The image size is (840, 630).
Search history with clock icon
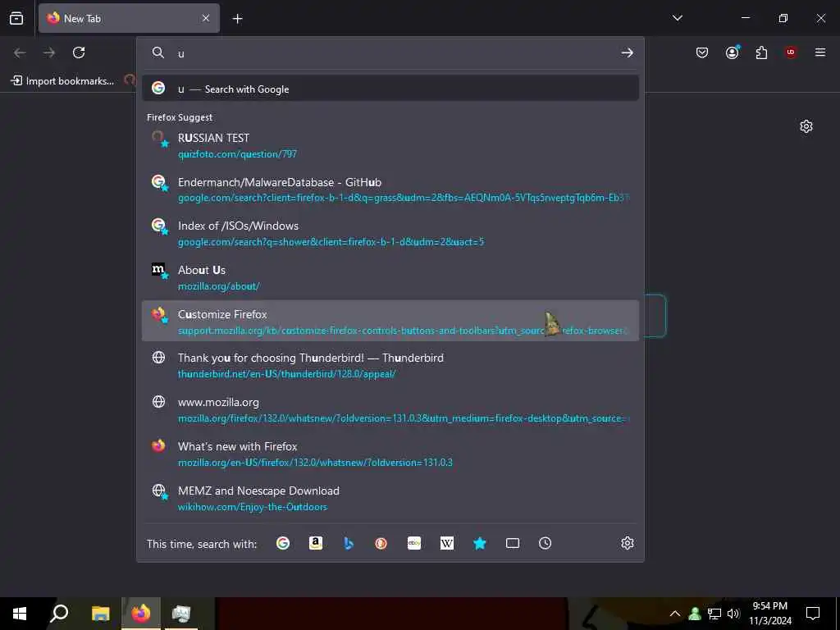[545, 543]
